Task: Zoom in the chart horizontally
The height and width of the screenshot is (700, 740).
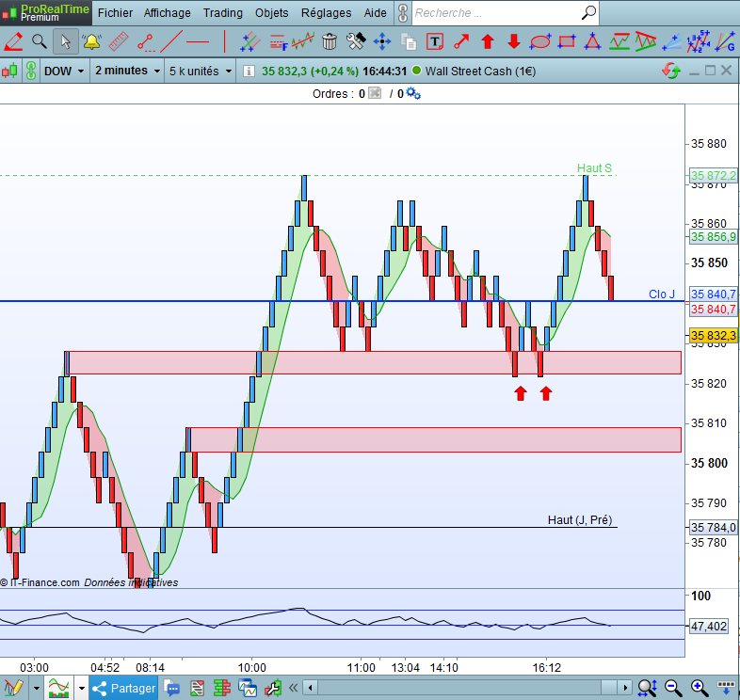Action: coord(700,688)
